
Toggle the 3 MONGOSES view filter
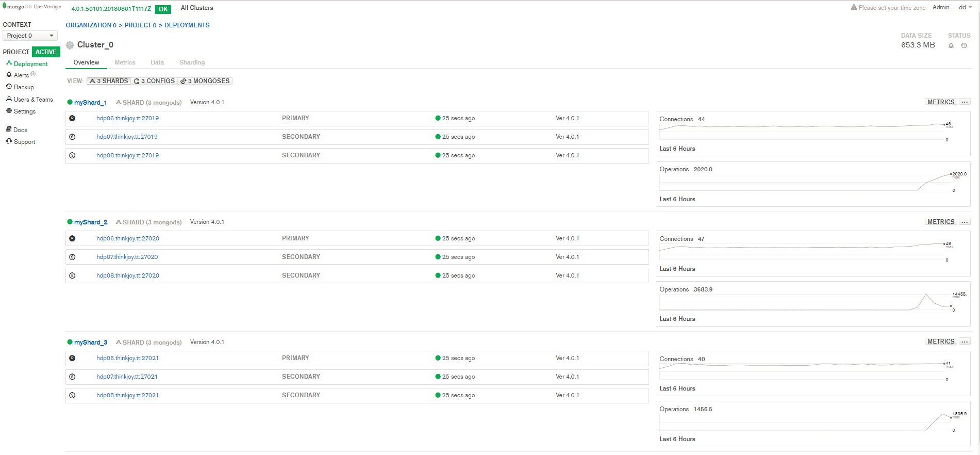(x=205, y=81)
